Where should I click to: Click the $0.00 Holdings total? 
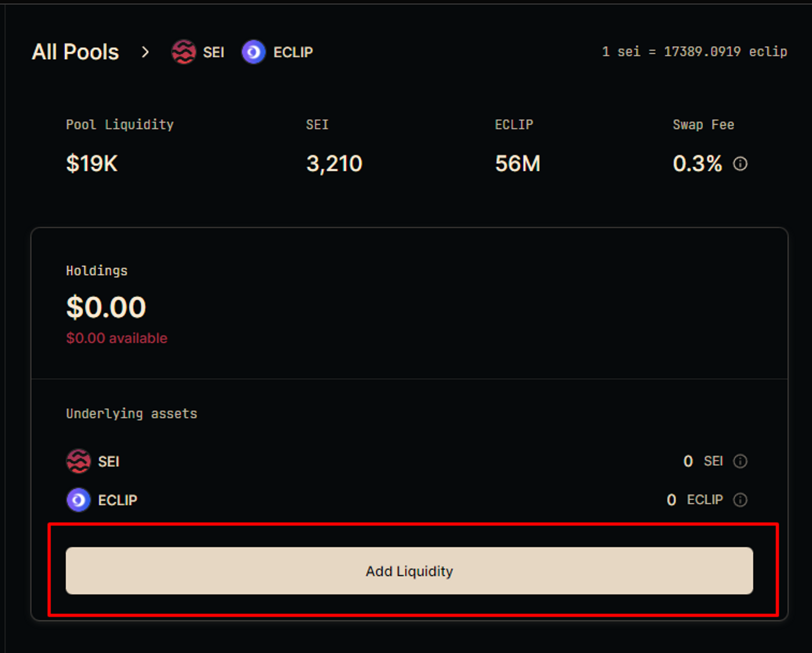click(106, 307)
